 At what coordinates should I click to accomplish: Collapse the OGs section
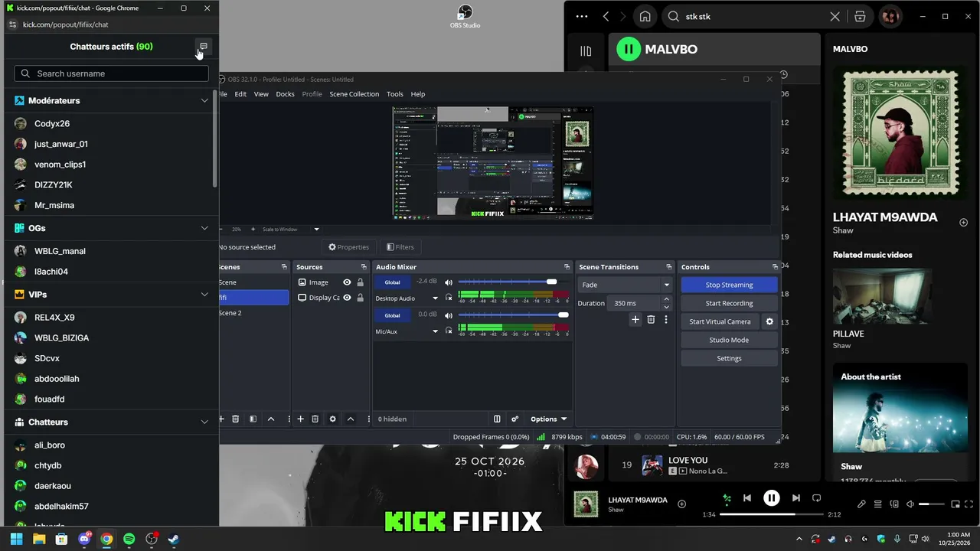[204, 228]
